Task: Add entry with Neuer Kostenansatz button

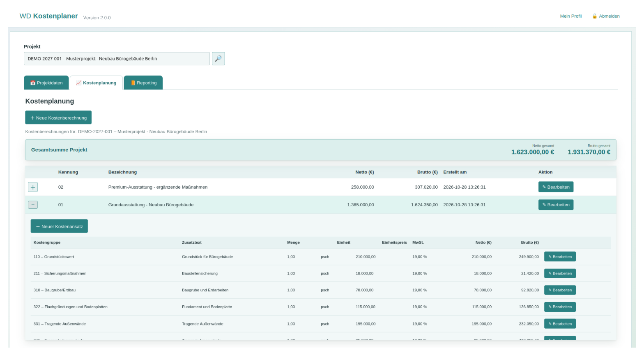Action: click(x=59, y=226)
